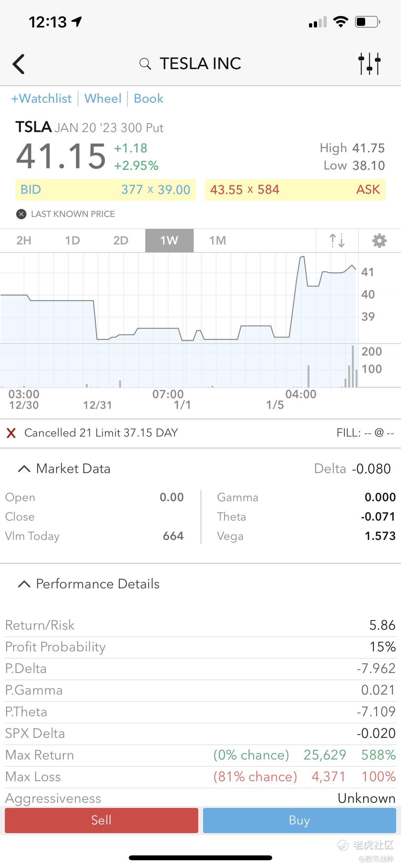Tap the Wi-Fi status icon
The height and width of the screenshot is (868, 401).
pos(340,22)
